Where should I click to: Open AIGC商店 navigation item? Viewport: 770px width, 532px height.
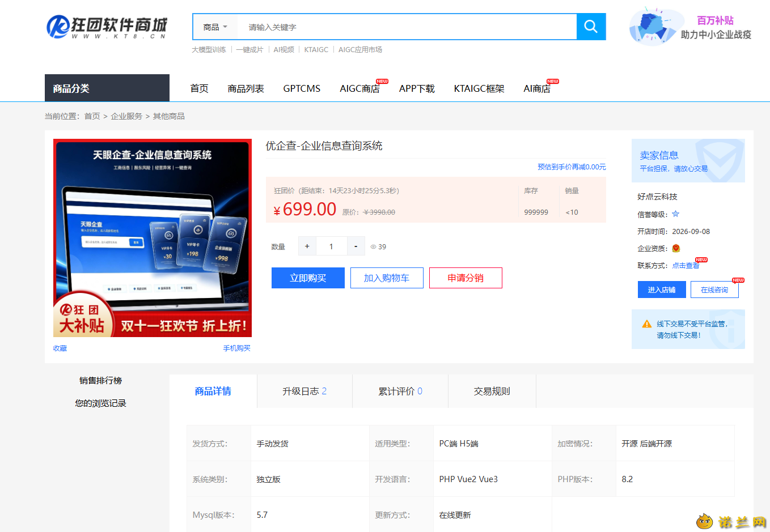359,88
